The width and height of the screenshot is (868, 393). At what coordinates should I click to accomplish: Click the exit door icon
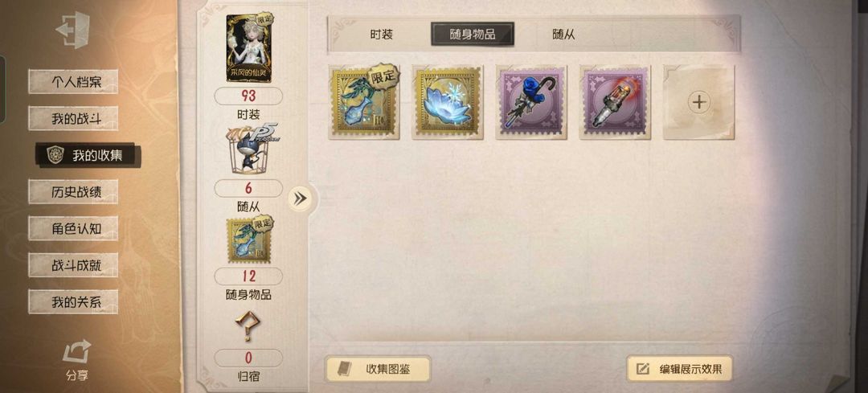pos(73,31)
